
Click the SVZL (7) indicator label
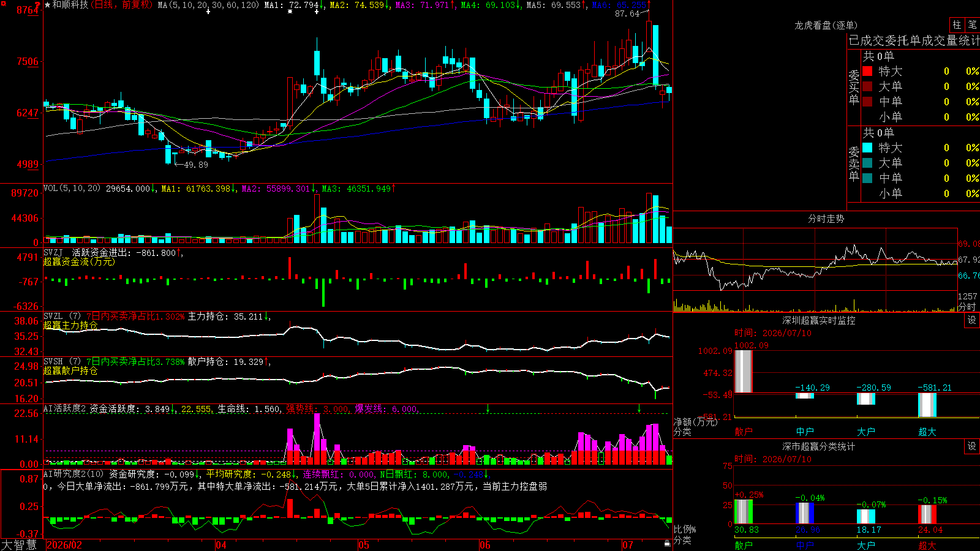(62, 317)
